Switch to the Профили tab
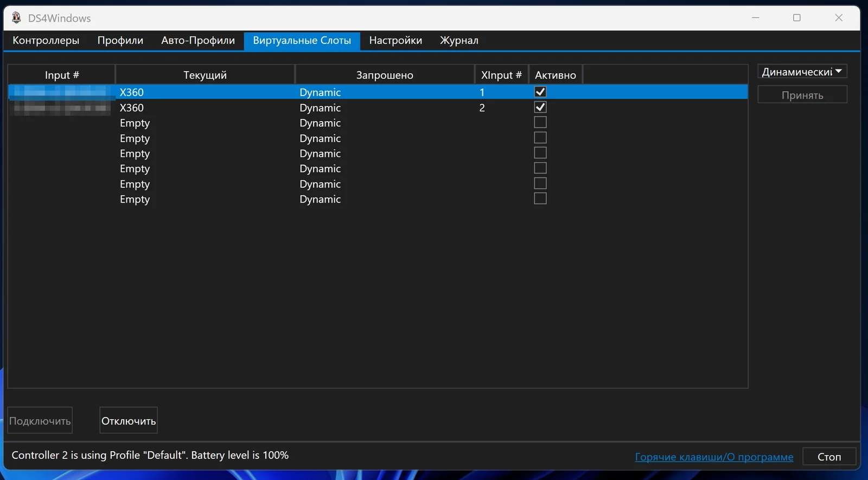The height and width of the screenshot is (480, 868). 120,40
